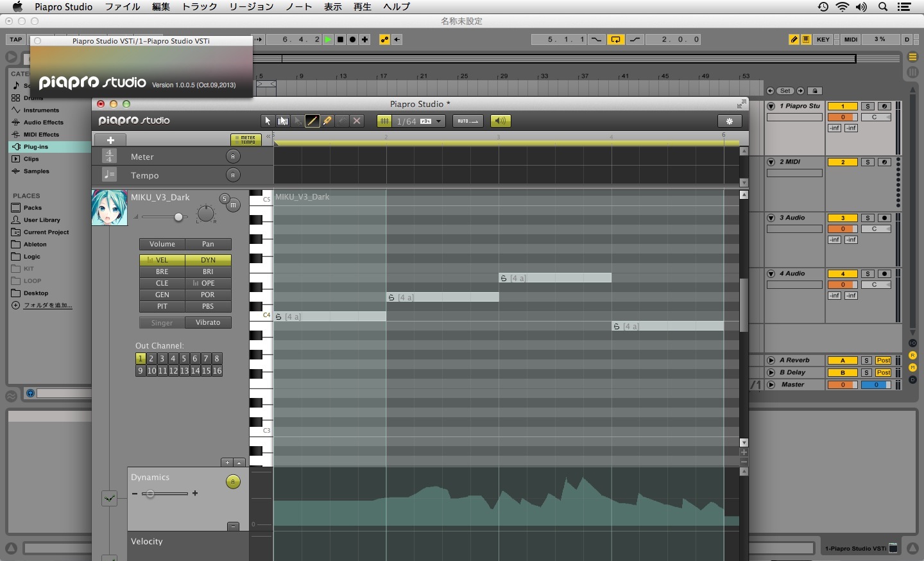Select the Pan tab

point(208,244)
